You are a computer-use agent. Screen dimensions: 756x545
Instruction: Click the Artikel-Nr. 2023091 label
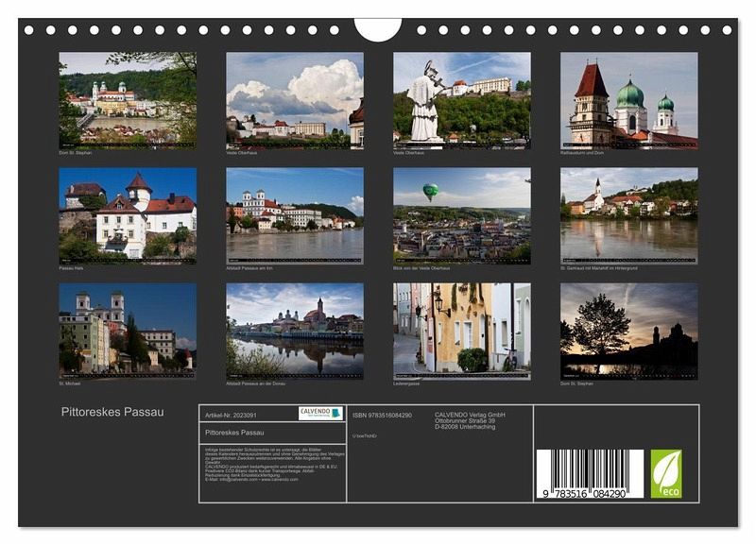(x=231, y=414)
